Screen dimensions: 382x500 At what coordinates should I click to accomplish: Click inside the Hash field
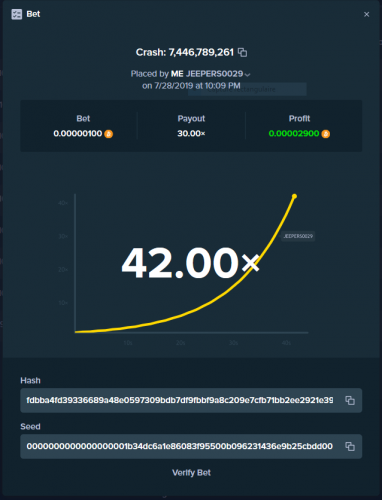[x=191, y=400]
